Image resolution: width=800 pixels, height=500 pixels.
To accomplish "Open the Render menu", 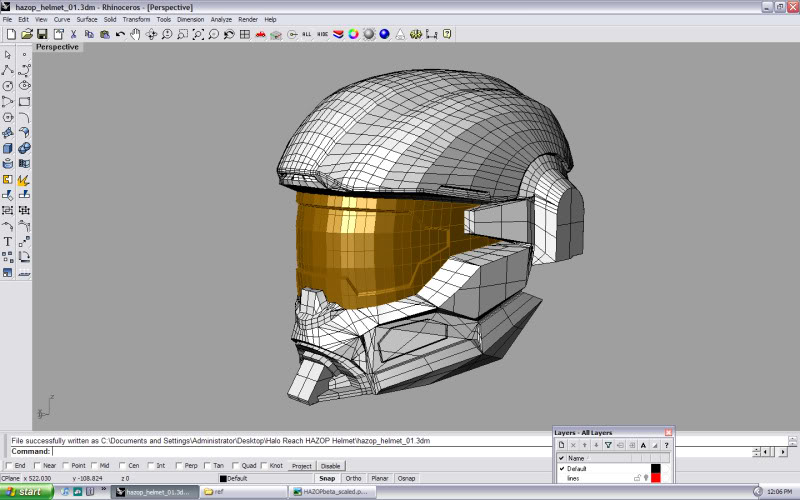I will [248, 19].
